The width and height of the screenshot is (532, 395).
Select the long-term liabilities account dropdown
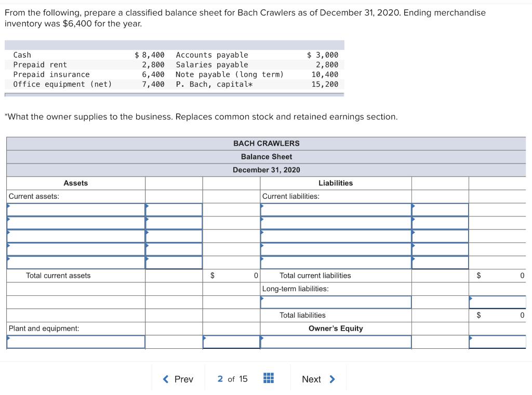pyautogui.click(x=336, y=302)
